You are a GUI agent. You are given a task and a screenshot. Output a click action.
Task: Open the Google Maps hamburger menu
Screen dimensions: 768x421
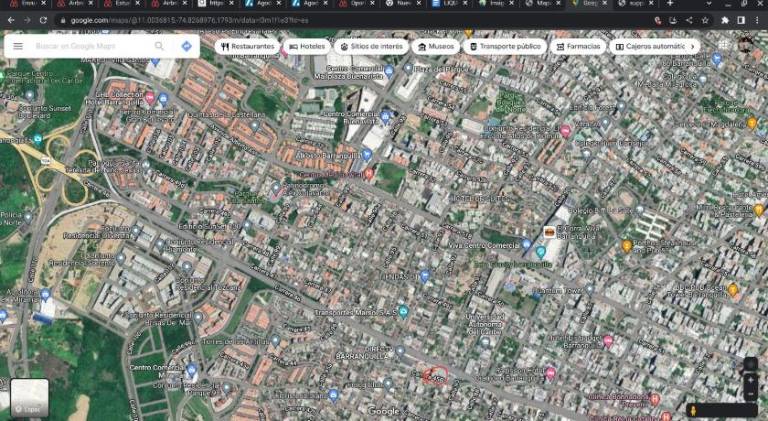pos(17,46)
